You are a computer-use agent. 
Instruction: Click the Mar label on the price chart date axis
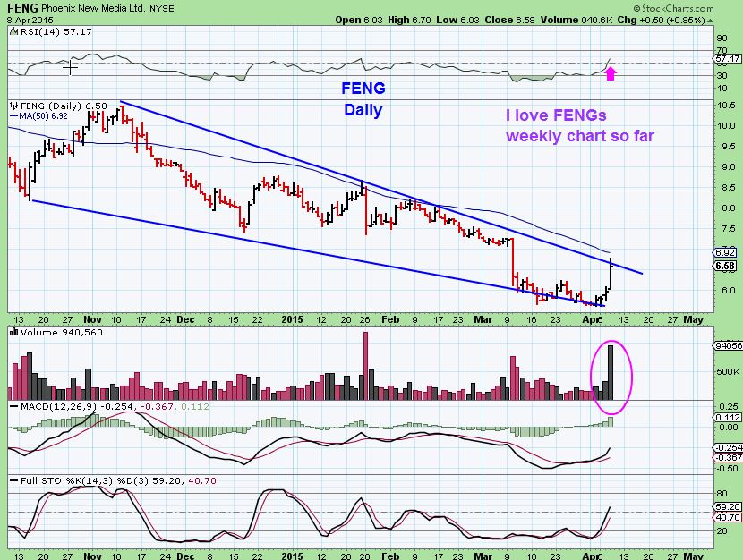(483, 319)
